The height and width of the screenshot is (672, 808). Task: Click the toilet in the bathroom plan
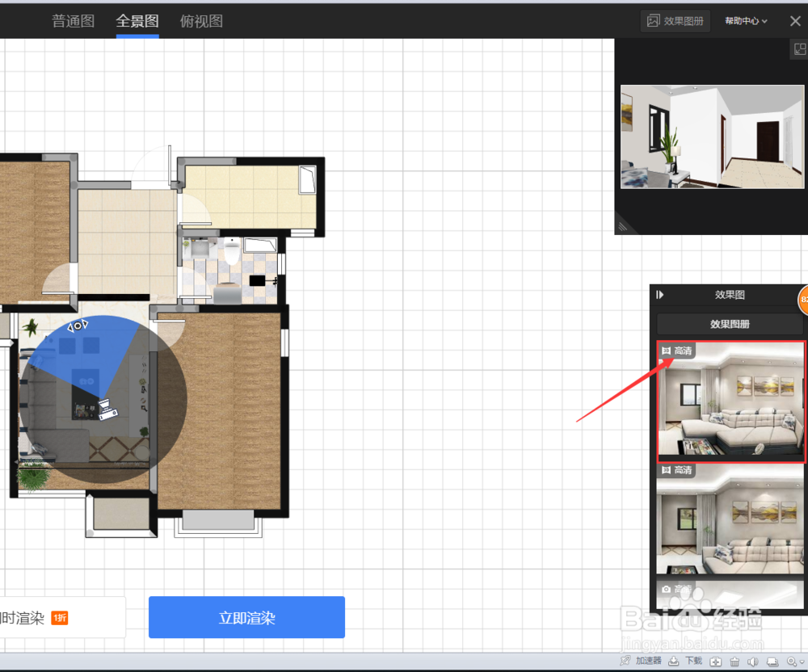tap(233, 250)
